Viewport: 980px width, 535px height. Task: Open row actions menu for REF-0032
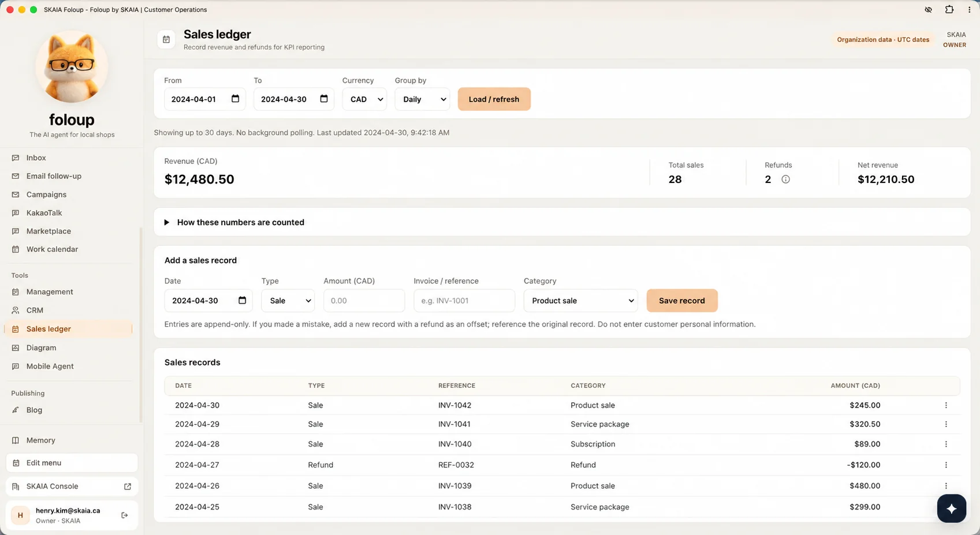pos(946,465)
